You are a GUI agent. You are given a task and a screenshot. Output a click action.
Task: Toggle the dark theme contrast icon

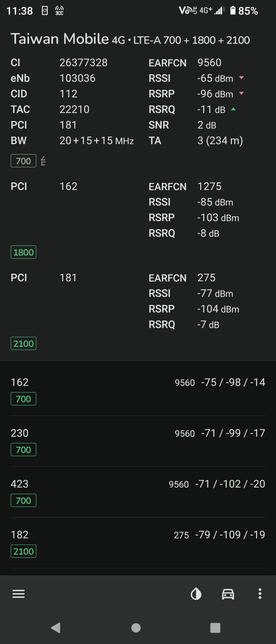tap(196, 594)
